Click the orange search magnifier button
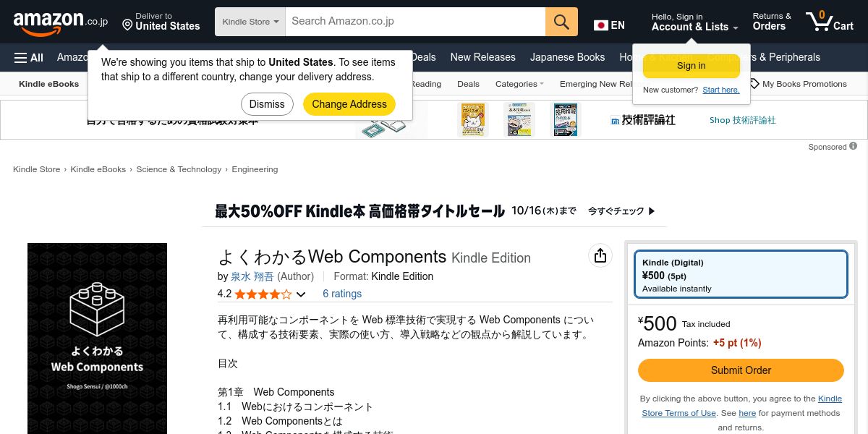868x434 pixels. click(x=561, y=22)
